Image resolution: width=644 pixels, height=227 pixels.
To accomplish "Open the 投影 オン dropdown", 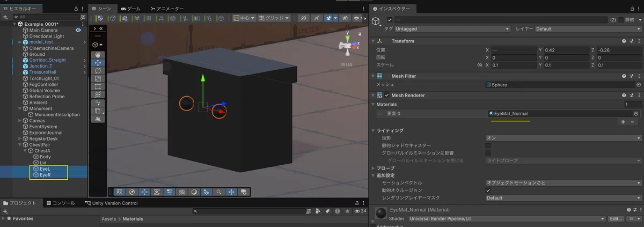I will tap(563, 138).
